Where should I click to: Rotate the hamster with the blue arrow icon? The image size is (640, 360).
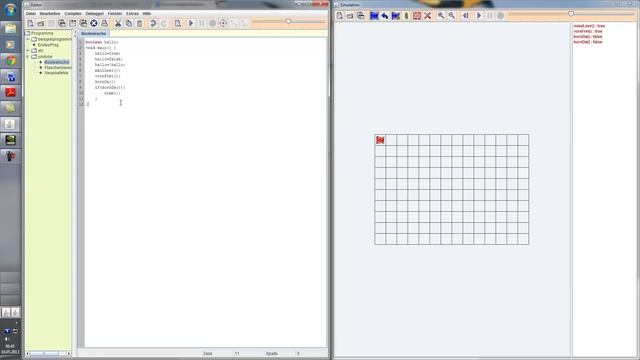click(x=384, y=16)
